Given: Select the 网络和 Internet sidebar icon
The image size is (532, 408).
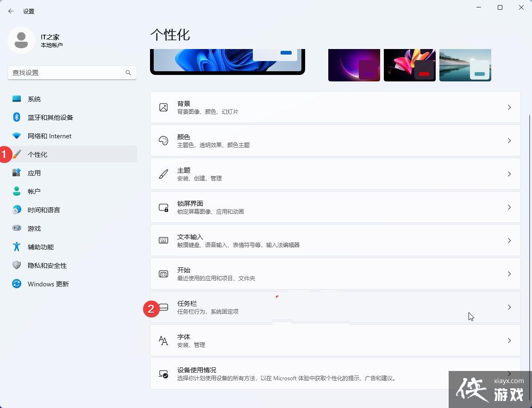Looking at the screenshot, I should pyautogui.click(x=17, y=136).
